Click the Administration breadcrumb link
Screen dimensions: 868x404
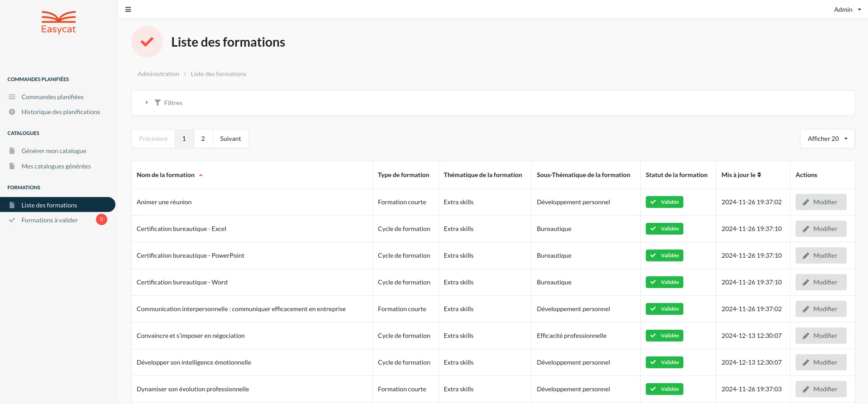click(158, 74)
